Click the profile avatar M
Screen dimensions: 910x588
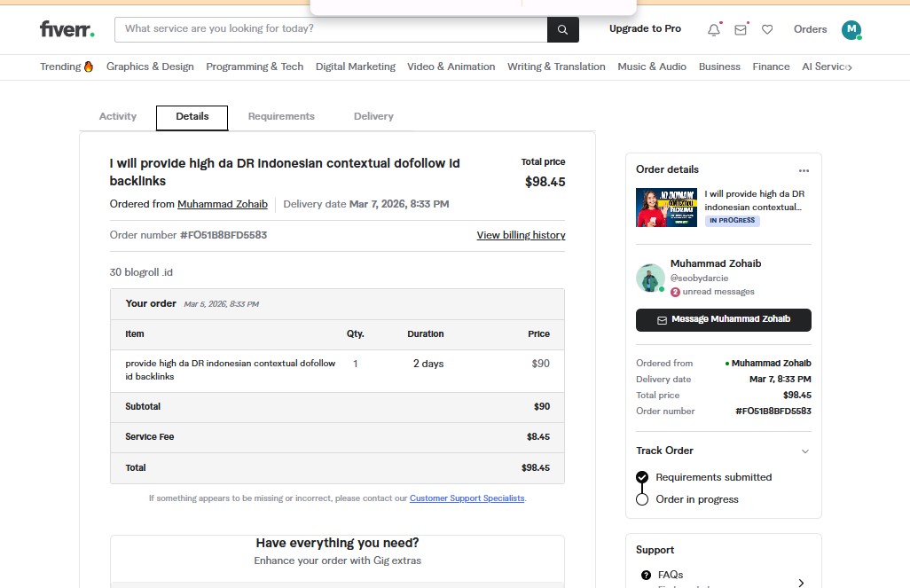pos(851,29)
